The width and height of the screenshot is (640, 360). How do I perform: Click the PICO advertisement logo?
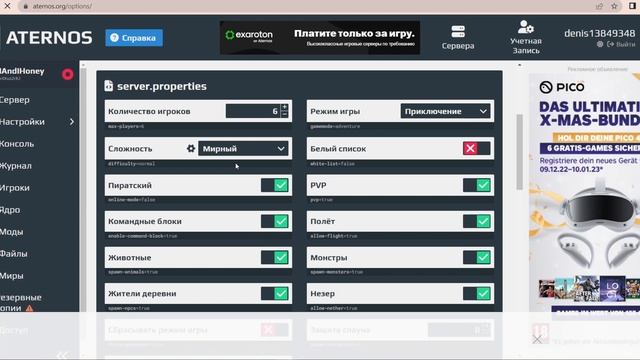pos(562,87)
